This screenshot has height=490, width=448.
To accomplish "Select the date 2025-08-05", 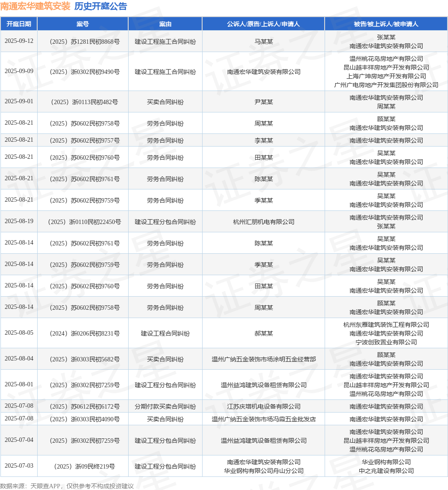I will (x=19, y=332).
